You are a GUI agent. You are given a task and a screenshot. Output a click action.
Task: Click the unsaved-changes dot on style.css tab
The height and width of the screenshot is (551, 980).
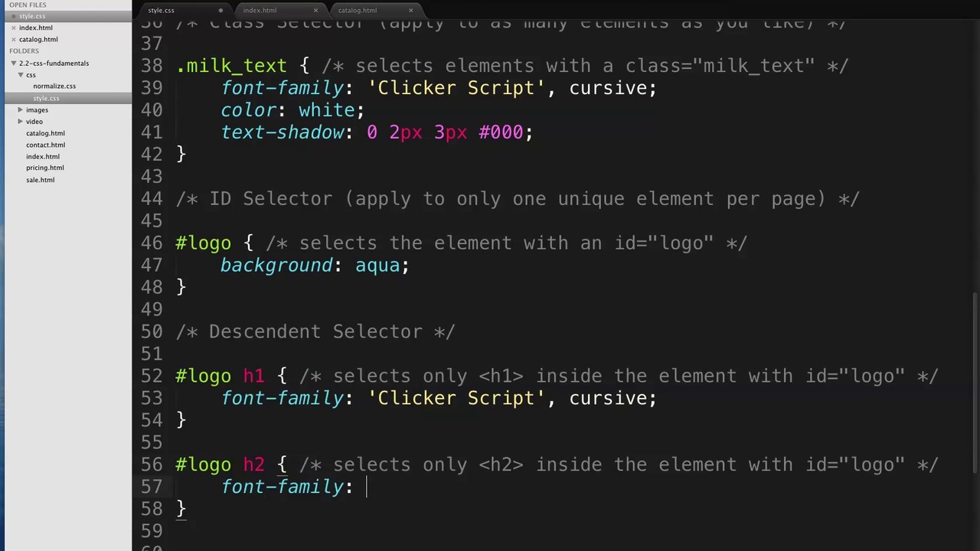point(220,10)
